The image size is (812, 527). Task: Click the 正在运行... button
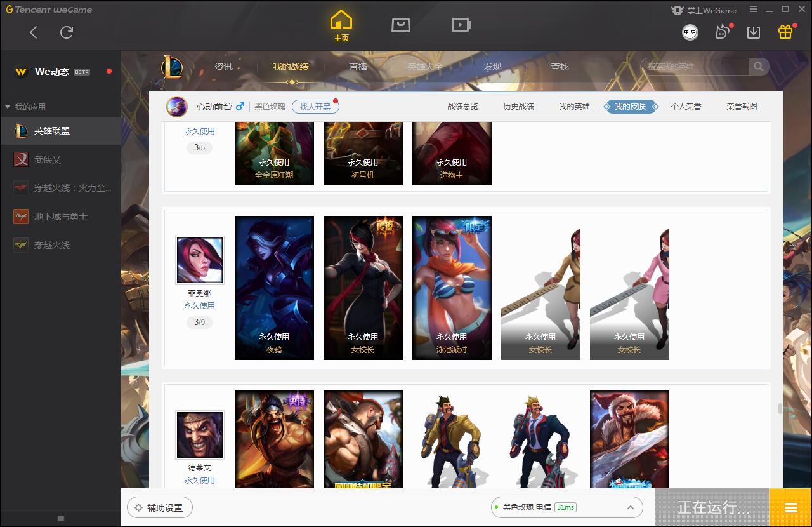pos(712,507)
